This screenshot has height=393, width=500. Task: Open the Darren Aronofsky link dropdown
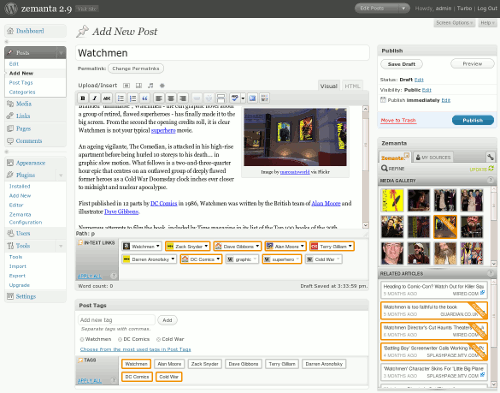click(x=173, y=259)
